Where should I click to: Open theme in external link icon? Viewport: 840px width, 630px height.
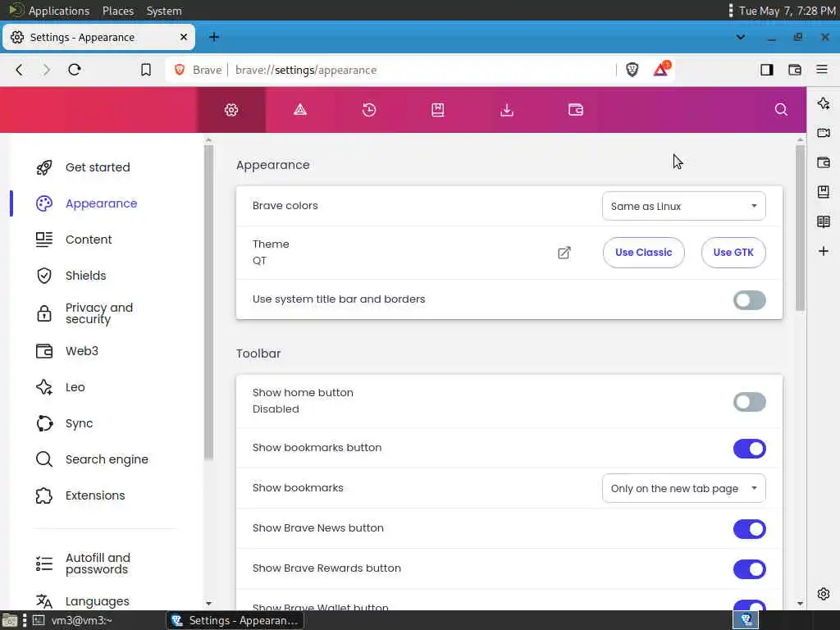tap(564, 253)
